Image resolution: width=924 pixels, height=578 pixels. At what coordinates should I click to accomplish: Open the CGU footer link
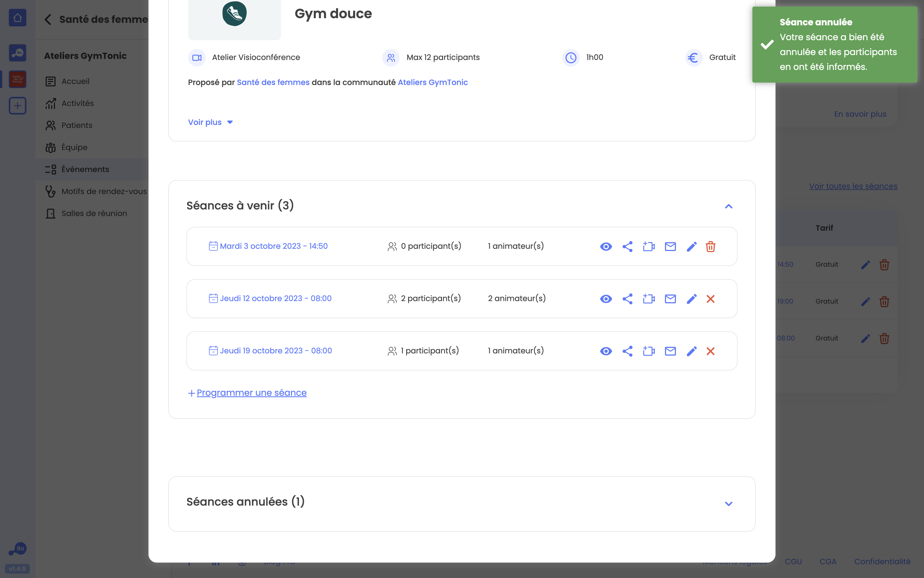click(x=793, y=562)
